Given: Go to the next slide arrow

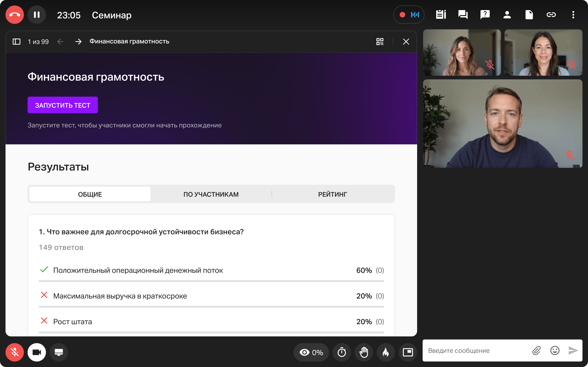Looking at the screenshot, I should coord(78,42).
